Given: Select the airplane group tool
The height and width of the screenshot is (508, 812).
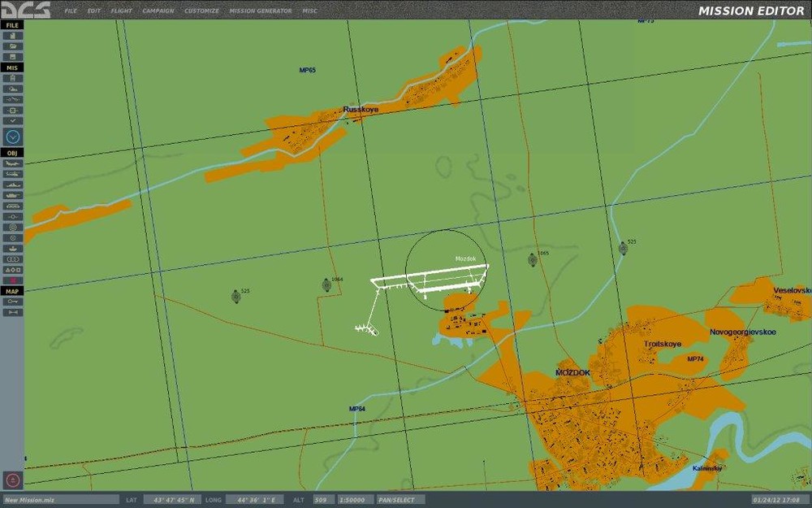Looking at the screenshot, I should (x=12, y=163).
